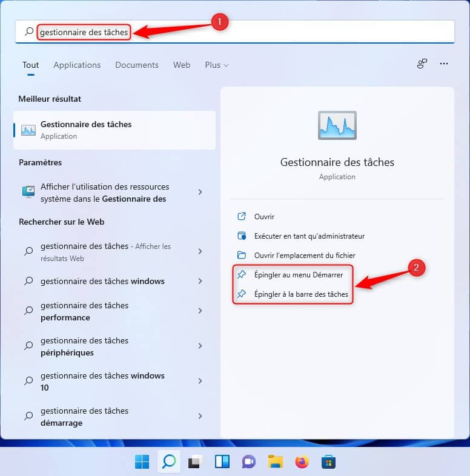Open the Chat app in the taskbar
Viewport: 470px width, 476px height.
tap(249, 462)
